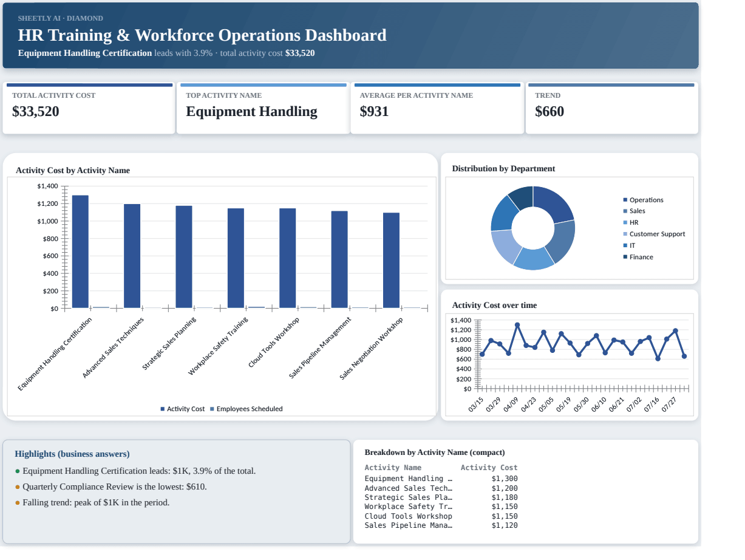The height and width of the screenshot is (560, 745).
Task: Click the Equipment Handling Certification leads highlight
Action: 135,471
